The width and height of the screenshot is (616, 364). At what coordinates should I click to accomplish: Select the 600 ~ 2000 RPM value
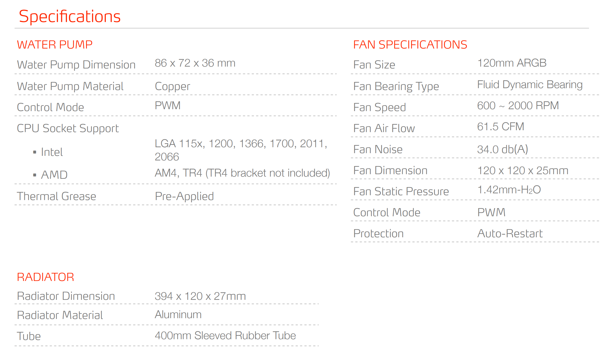tap(518, 106)
